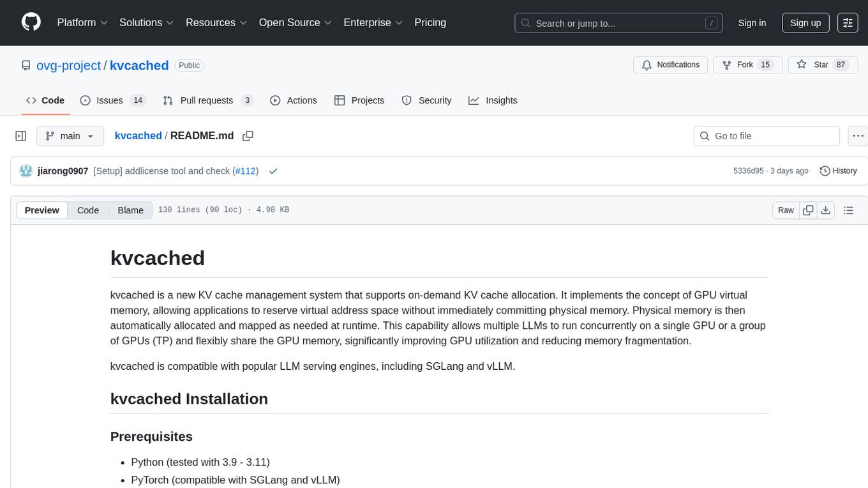
Task: Expand the file tree side panel
Action: [x=21, y=136]
